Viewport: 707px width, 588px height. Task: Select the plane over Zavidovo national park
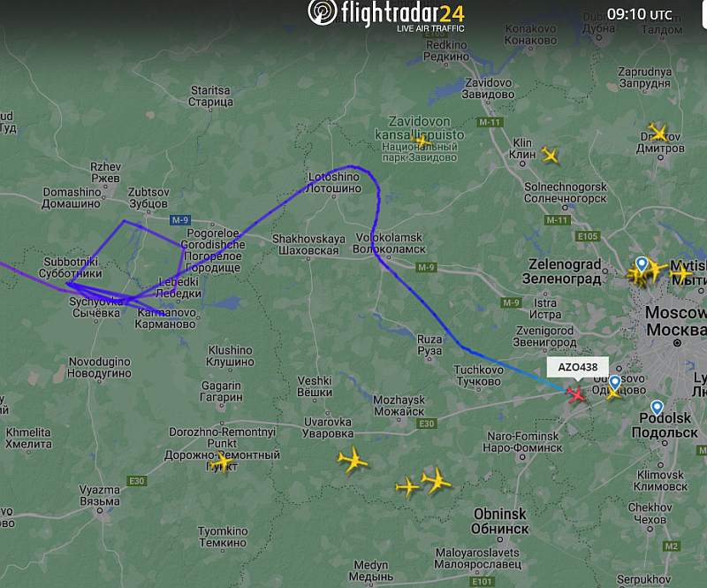coord(421,141)
